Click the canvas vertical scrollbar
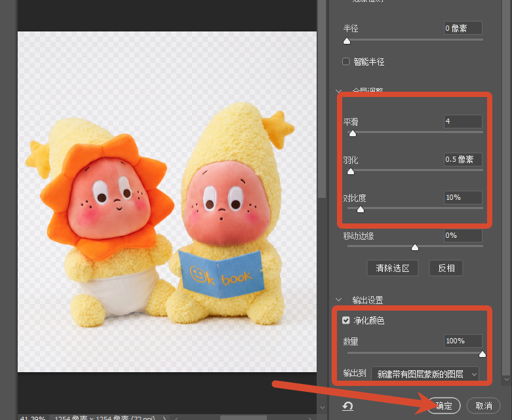Screen dimensions: 512x420 click(323, 98)
